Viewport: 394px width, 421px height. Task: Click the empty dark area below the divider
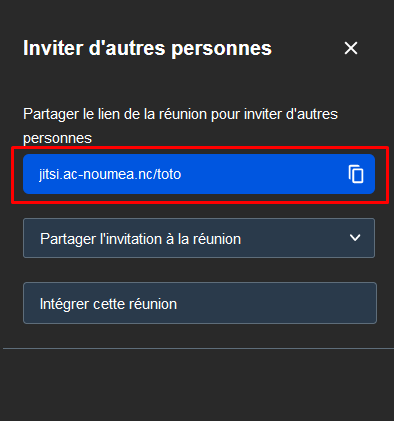pos(198,385)
